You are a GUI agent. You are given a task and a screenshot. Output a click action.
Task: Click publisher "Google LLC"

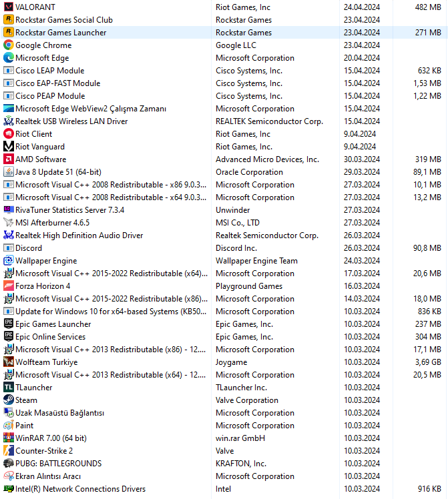(x=236, y=45)
